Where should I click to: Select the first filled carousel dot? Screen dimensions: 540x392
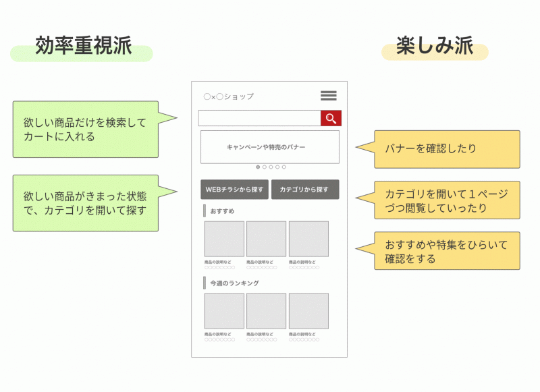(258, 167)
